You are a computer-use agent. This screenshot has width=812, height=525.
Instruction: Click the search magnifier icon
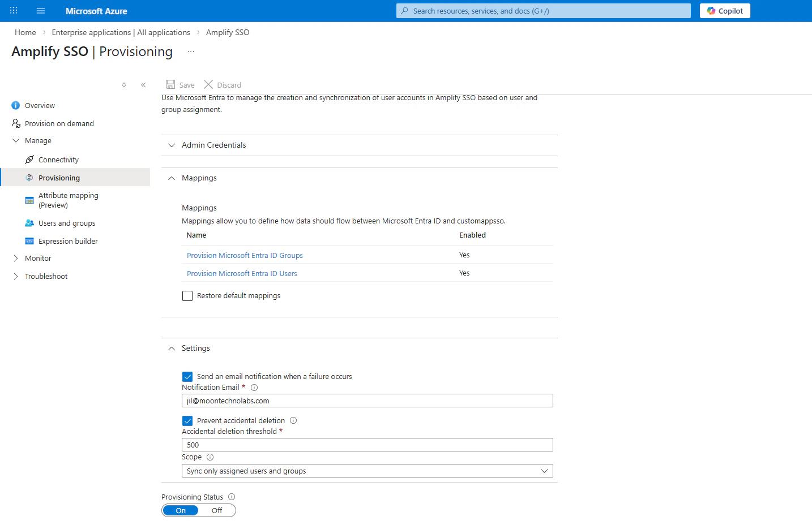point(404,11)
